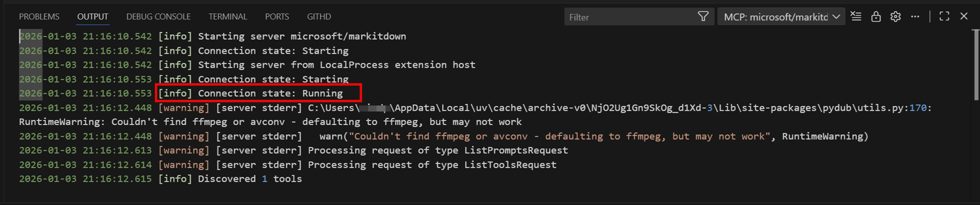Open the Debug Console tab
Screen dimensions: 980x205
point(158,17)
